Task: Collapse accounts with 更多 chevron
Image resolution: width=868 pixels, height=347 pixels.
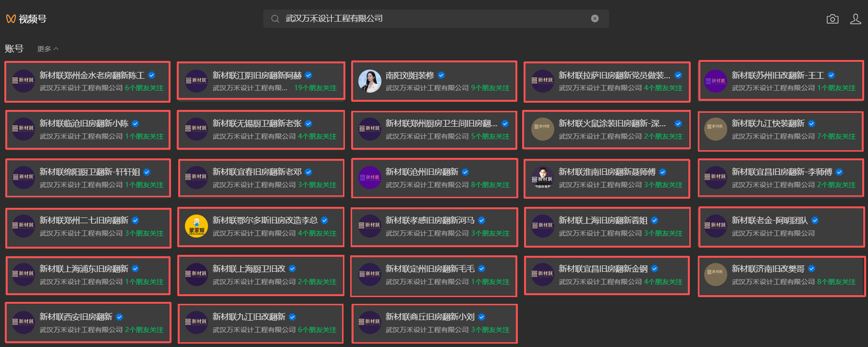Action: click(x=48, y=49)
